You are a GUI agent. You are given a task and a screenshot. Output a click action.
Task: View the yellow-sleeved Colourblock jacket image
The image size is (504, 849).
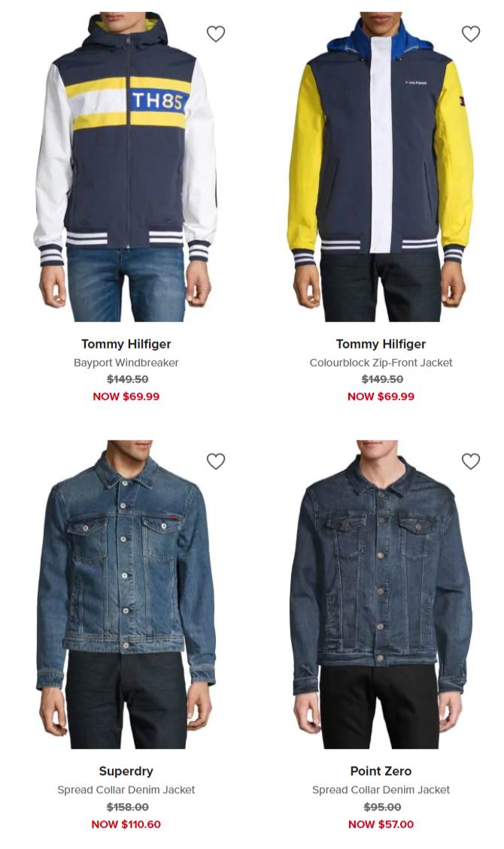[x=381, y=167]
